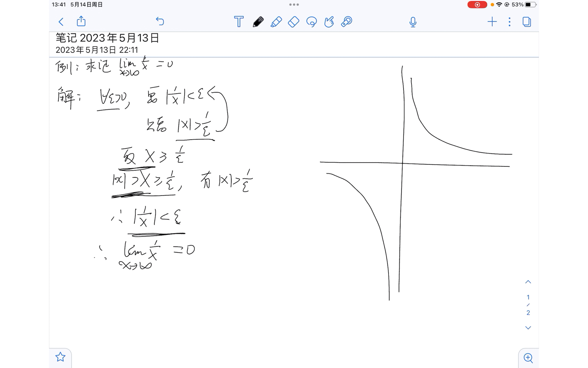Click the note date 2023年5月13日 22:11

97,50
